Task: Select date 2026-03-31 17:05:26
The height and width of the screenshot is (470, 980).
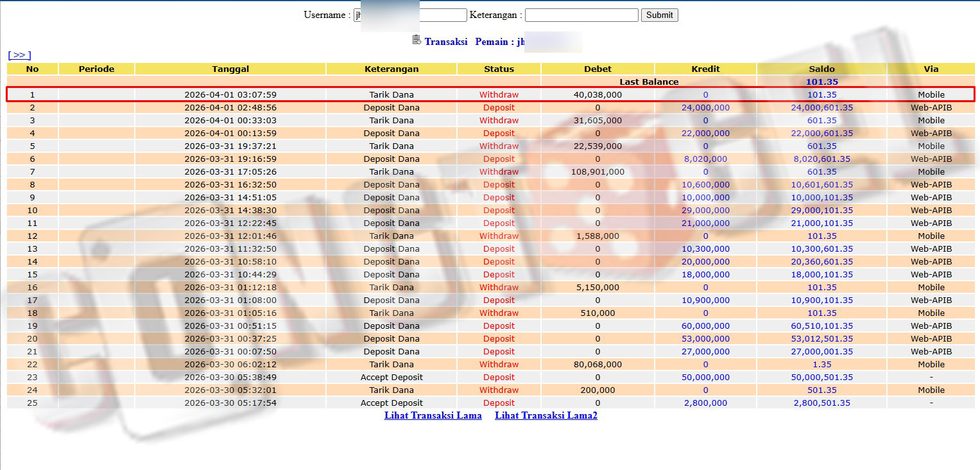Action: pos(230,171)
